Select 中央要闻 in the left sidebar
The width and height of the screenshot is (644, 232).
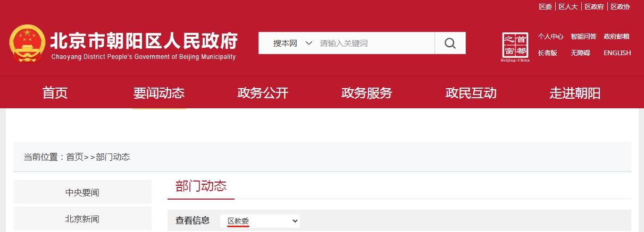(82, 192)
